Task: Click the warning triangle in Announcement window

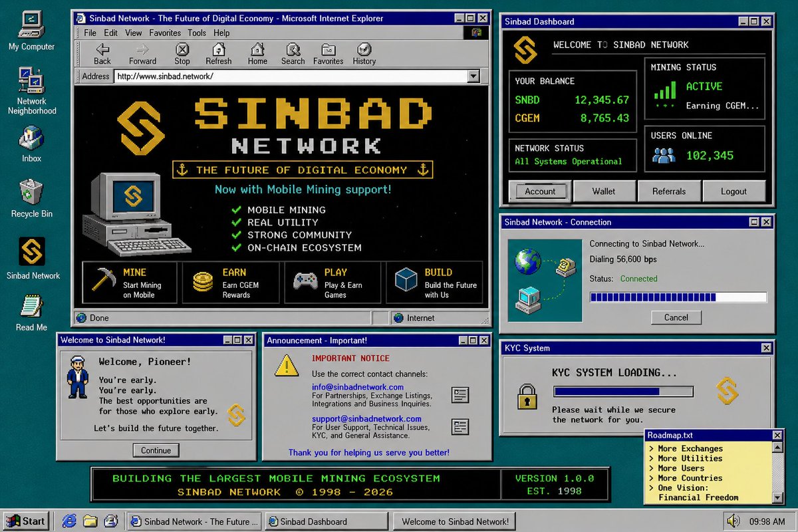Action: pyautogui.click(x=287, y=365)
